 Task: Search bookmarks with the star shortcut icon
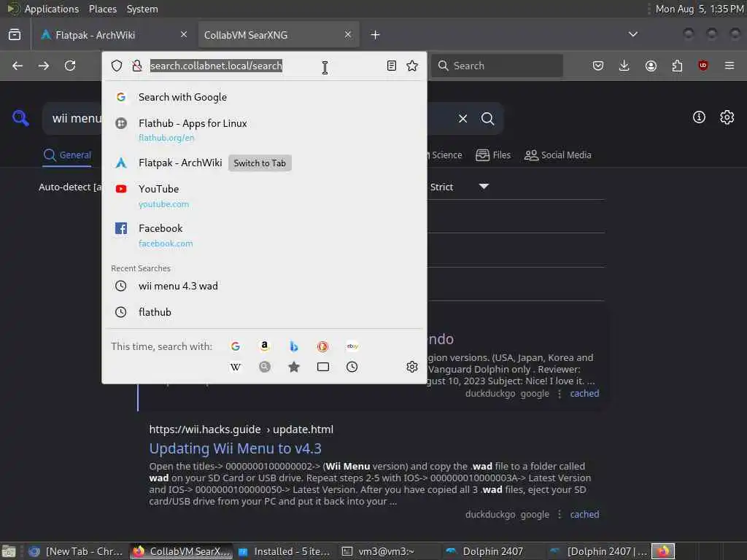tap(294, 367)
